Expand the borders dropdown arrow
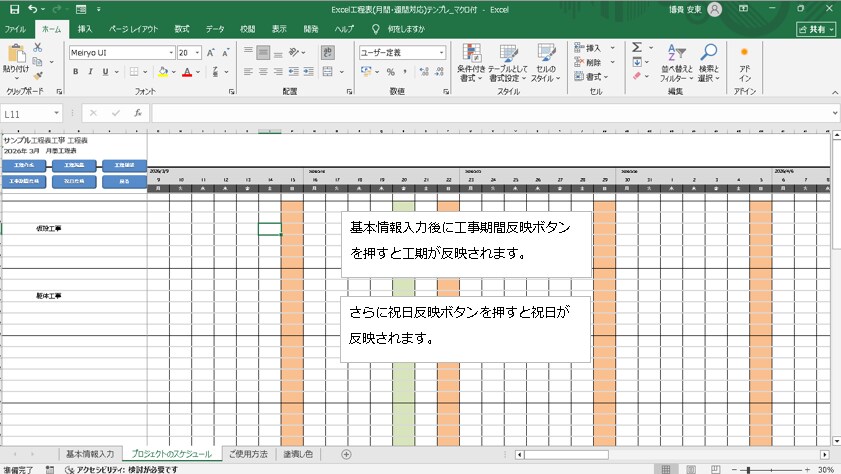This screenshot has width=841, height=474. pos(145,71)
